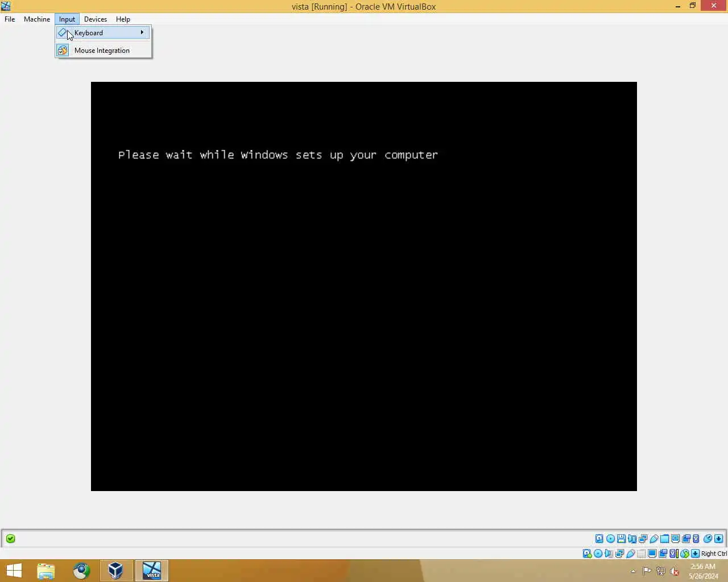Click the green checkmark status icon
Viewport: 728px width, 582px height.
[11, 538]
